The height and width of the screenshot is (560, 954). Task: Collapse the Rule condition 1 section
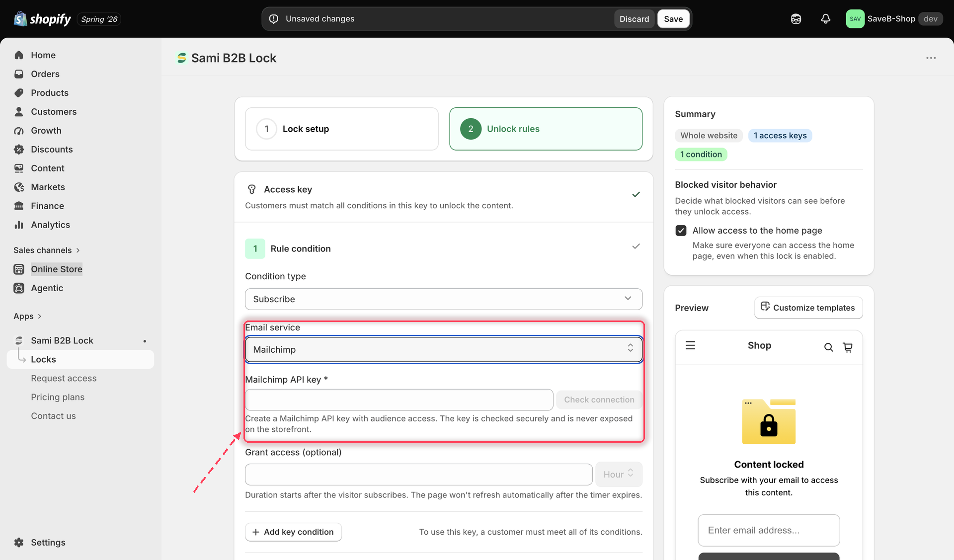[x=636, y=246]
